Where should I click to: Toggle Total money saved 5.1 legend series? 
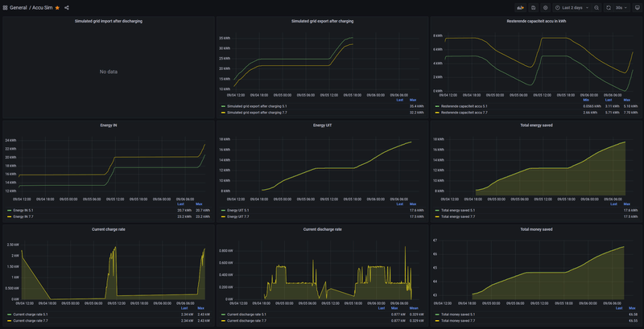click(458, 315)
